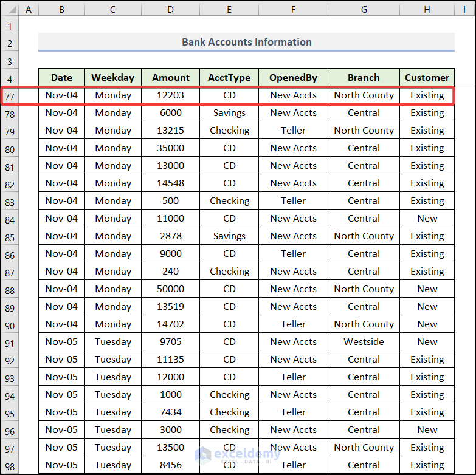
Task: Click Nov-05 date cell in row 92
Action: click(x=61, y=359)
